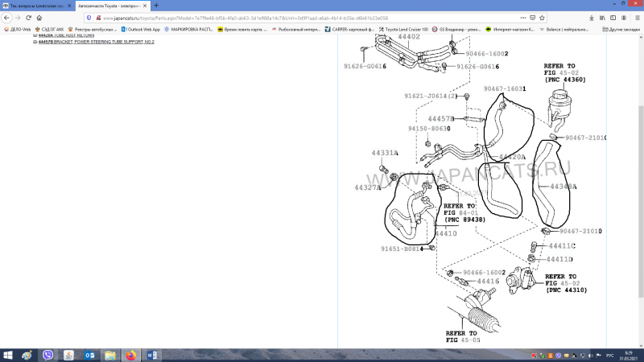
Task: Open the 'Другие закладки' bookmarks folder
Action: tap(624, 28)
